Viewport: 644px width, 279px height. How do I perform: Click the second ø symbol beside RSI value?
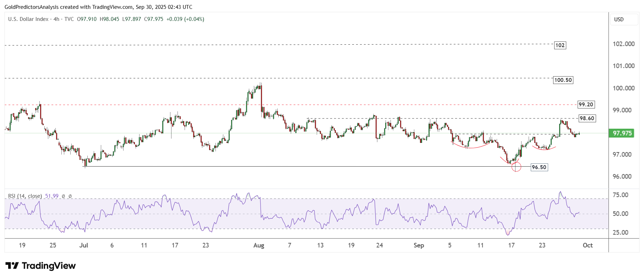(x=70, y=196)
